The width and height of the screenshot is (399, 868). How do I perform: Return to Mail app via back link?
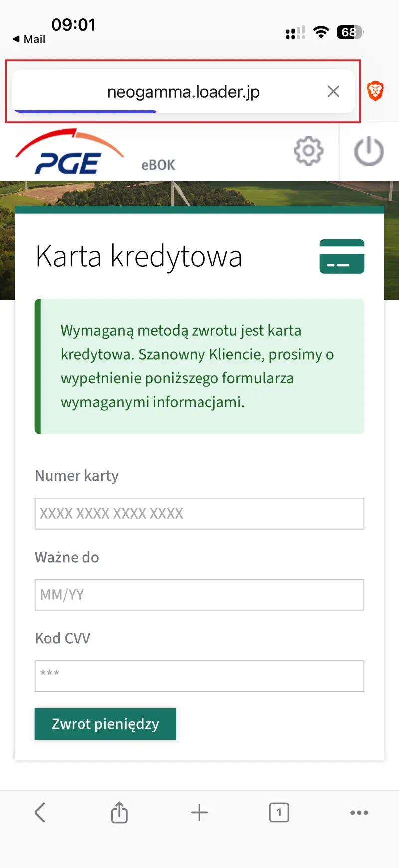(29, 39)
